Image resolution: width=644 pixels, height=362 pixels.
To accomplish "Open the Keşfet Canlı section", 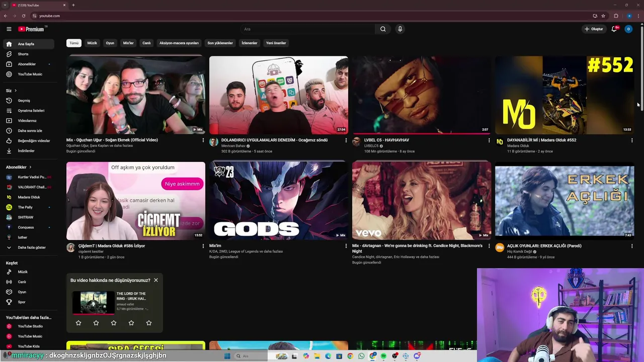I will [28, 282].
